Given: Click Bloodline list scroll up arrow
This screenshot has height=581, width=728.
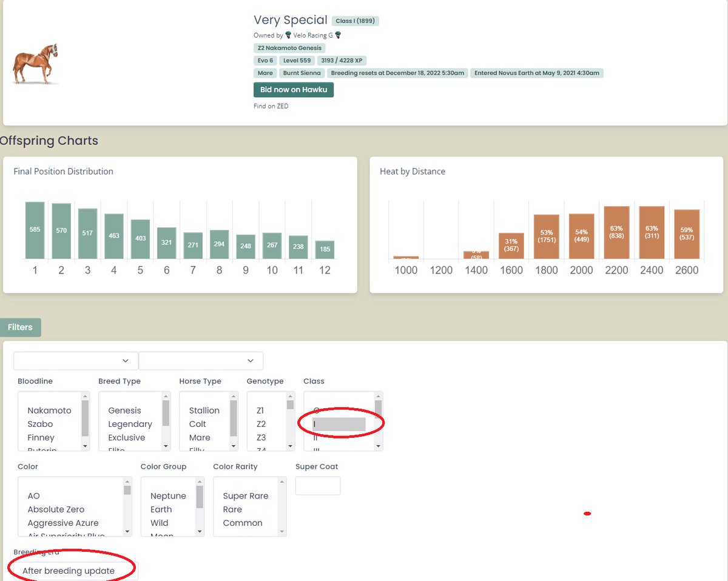Looking at the screenshot, I should click(x=85, y=396).
